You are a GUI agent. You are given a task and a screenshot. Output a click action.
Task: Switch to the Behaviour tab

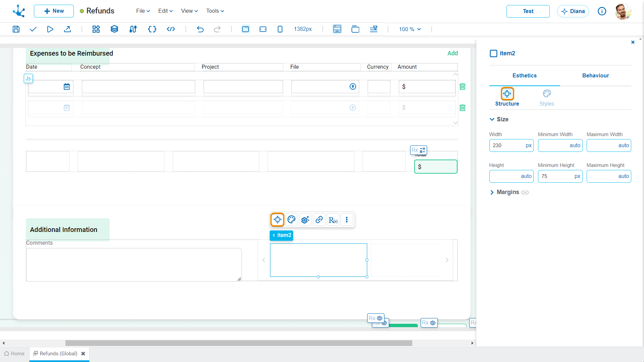(595, 76)
